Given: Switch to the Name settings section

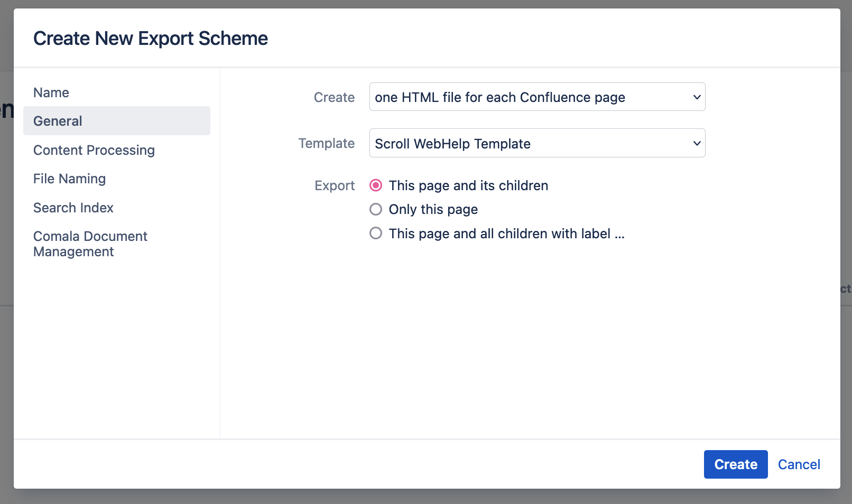Looking at the screenshot, I should pyautogui.click(x=51, y=92).
